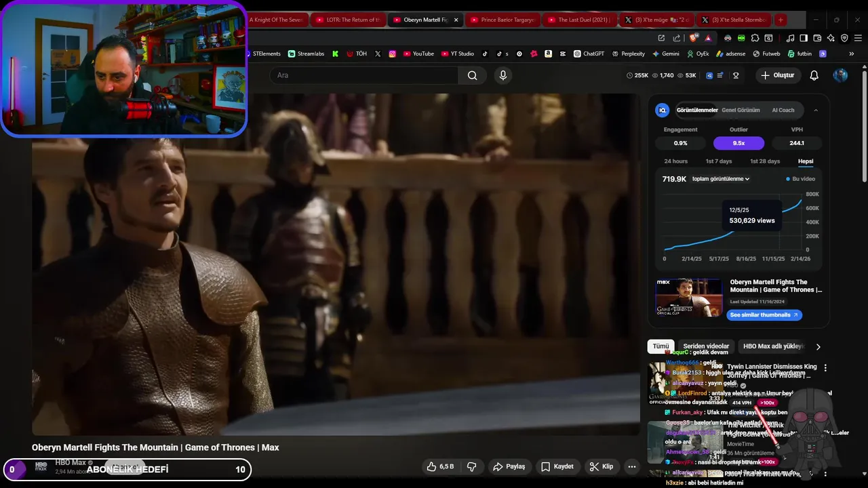Open the Futweb bookmark

pyautogui.click(x=767, y=54)
